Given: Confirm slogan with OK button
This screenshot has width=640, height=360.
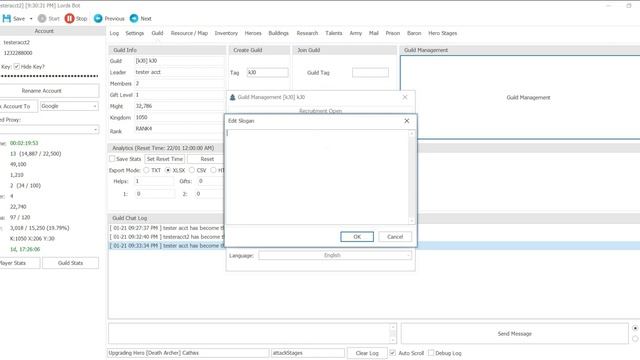Looking at the screenshot, I should coord(357,237).
